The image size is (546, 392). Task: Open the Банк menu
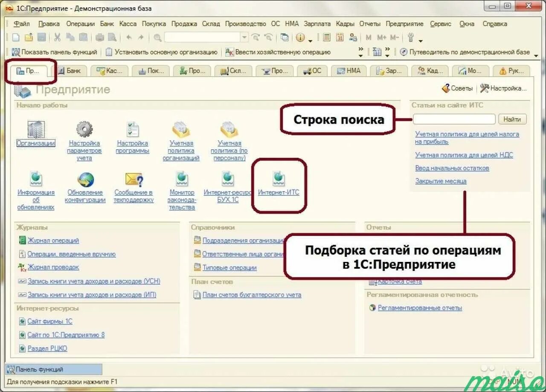[107, 24]
